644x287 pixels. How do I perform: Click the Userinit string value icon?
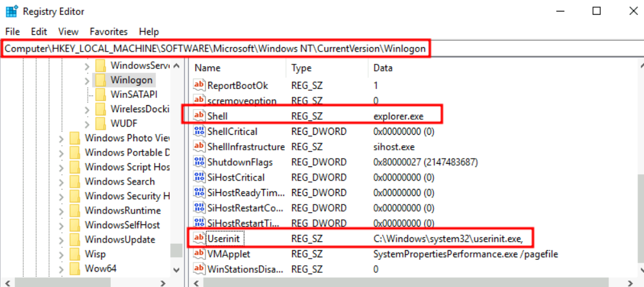pyautogui.click(x=199, y=239)
